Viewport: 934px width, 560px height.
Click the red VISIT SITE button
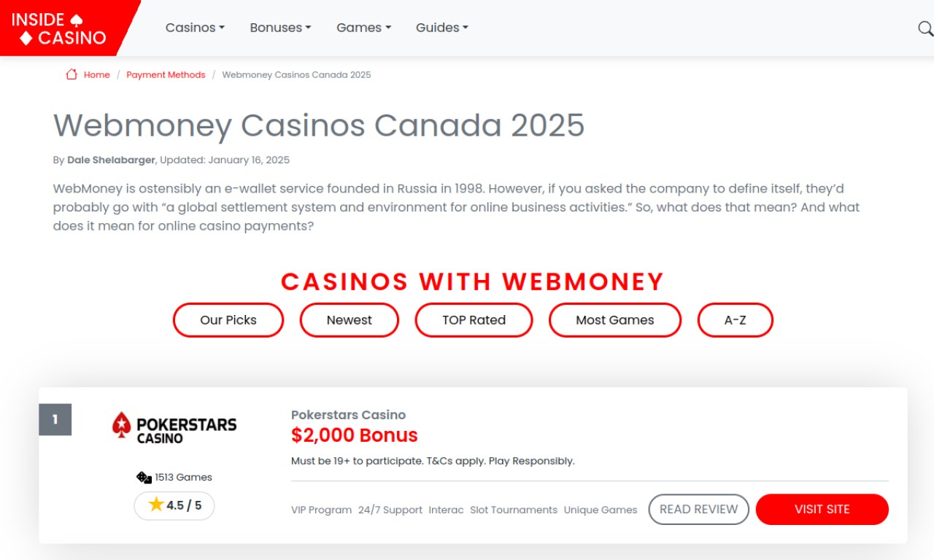click(822, 509)
